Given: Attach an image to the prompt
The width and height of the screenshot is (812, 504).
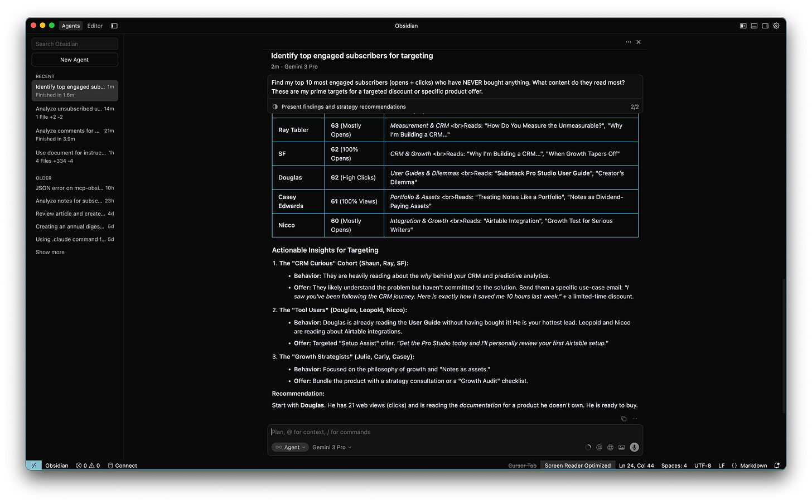Looking at the screenshot, I should pos(621,447).
